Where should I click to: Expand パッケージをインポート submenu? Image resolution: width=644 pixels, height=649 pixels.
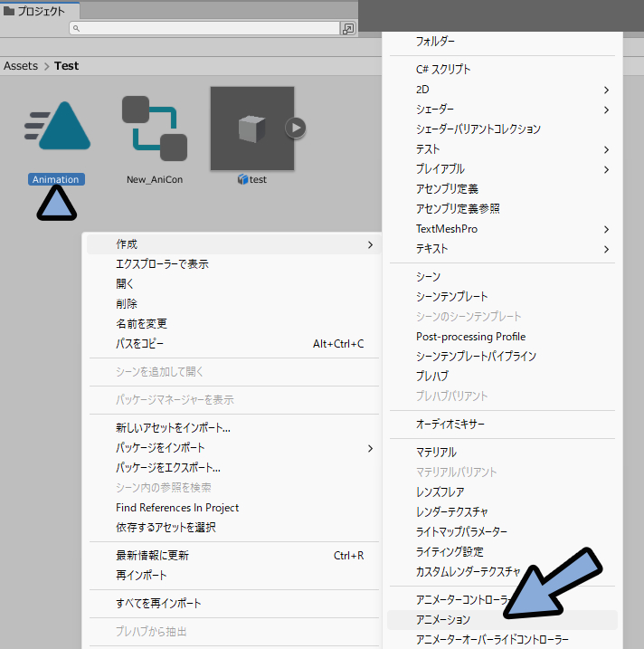pos(234,448)
